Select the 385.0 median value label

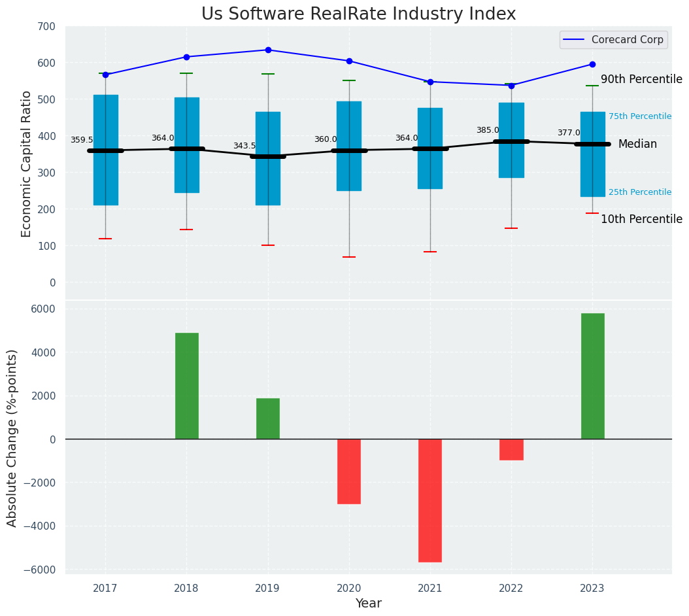coord(488,131)
